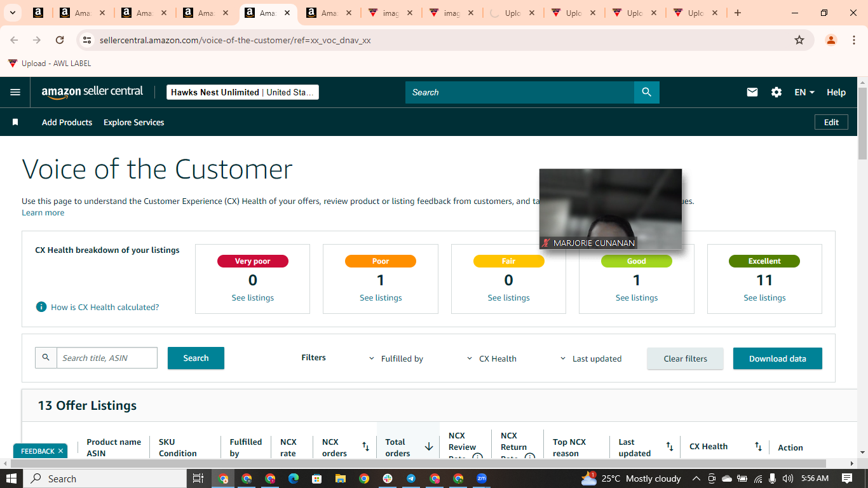Click the Search button for listings
Image resolution: width=868 pixels, height=488 pixels.
[x=196, y=358]
